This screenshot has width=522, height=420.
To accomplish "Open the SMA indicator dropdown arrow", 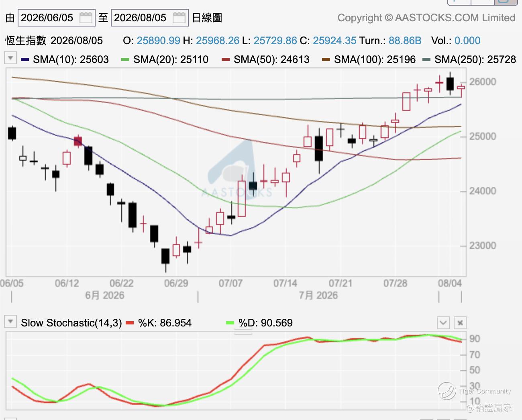I will [x=10, y=58].
